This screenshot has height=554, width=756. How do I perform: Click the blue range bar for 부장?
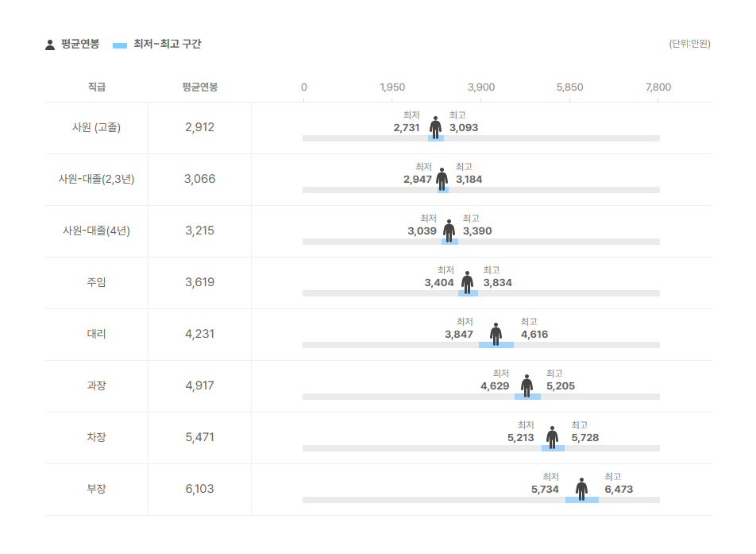point(582,499)
